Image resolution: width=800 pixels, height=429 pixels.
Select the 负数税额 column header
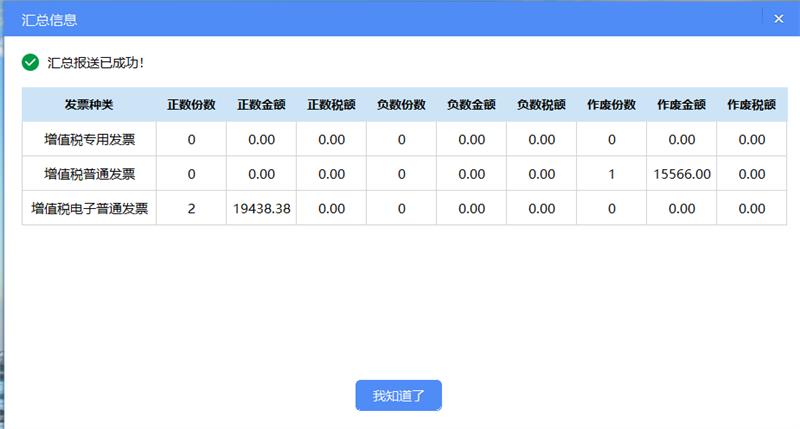pos(541,105)
